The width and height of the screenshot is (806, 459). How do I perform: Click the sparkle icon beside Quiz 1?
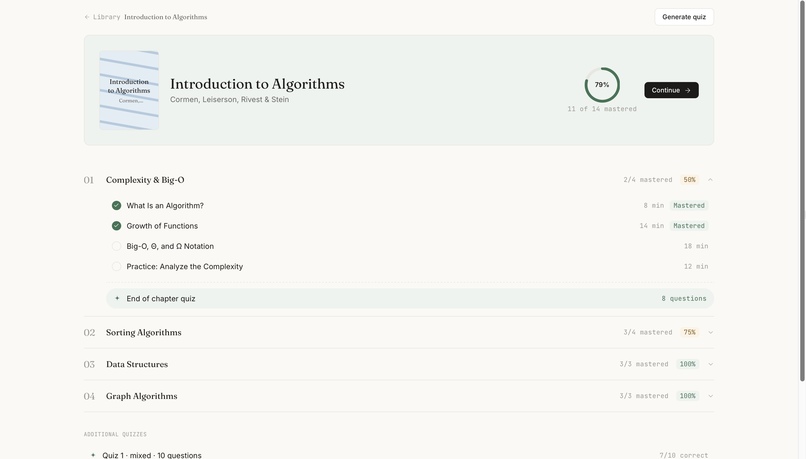tap(93, 455)
